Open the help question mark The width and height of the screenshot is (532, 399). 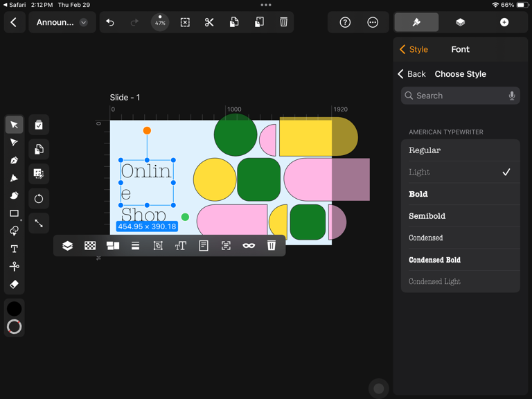tap(345, 22)
